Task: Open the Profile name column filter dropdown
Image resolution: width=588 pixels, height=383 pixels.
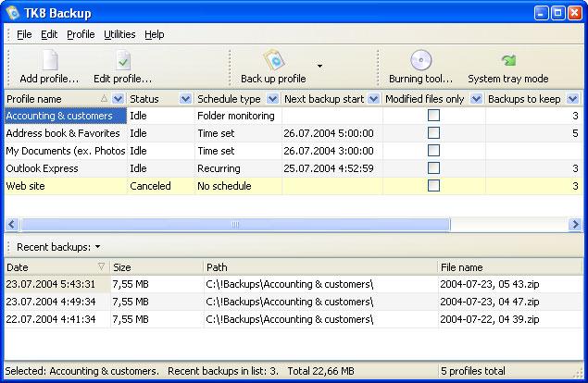Action: coord(118,99)
